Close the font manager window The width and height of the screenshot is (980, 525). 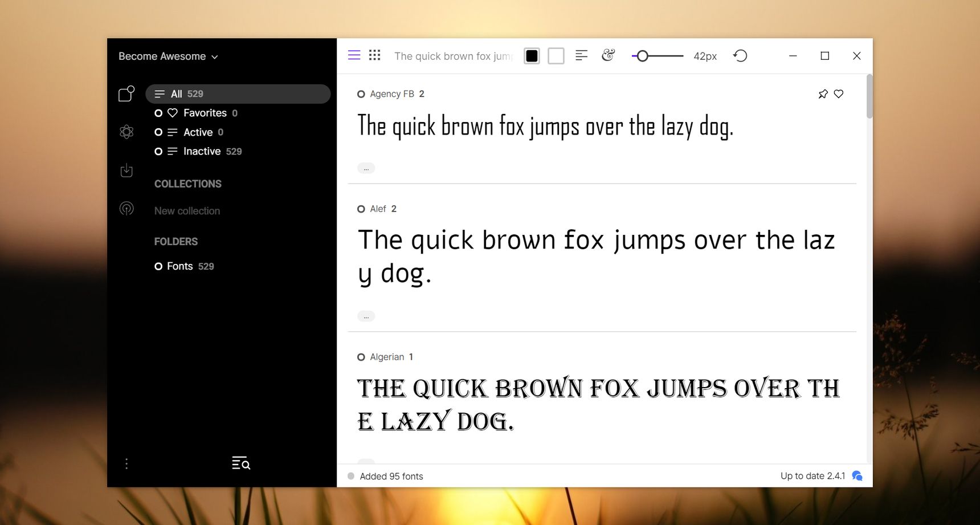(x=856, y=56)
